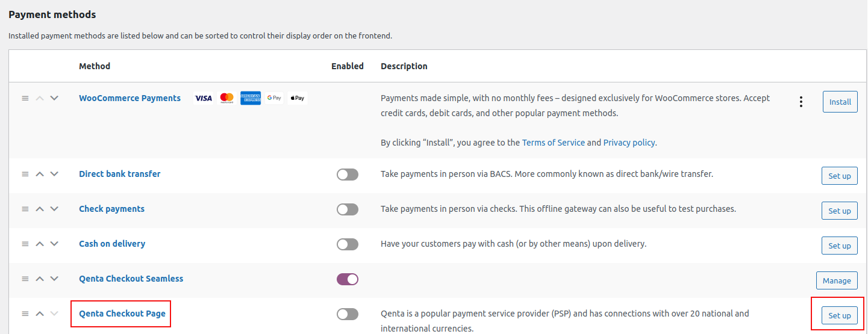Open WooCommerce Payments three-dot options menu
Viewport: 868px width, 334px height.
(x=801, y=102)
